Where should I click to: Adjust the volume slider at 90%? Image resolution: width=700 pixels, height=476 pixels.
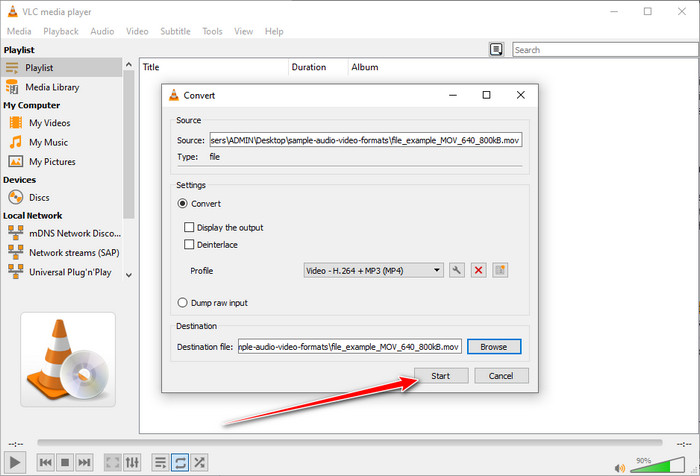click(657, 465)
